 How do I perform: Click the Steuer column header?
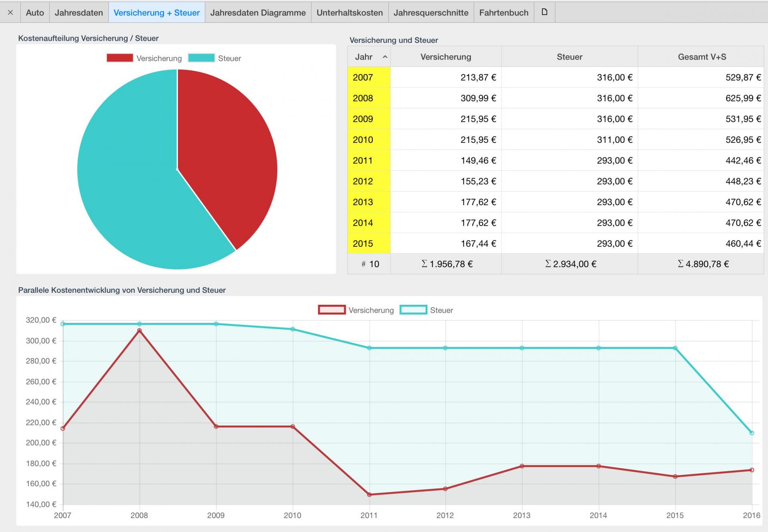coord(569,57)
